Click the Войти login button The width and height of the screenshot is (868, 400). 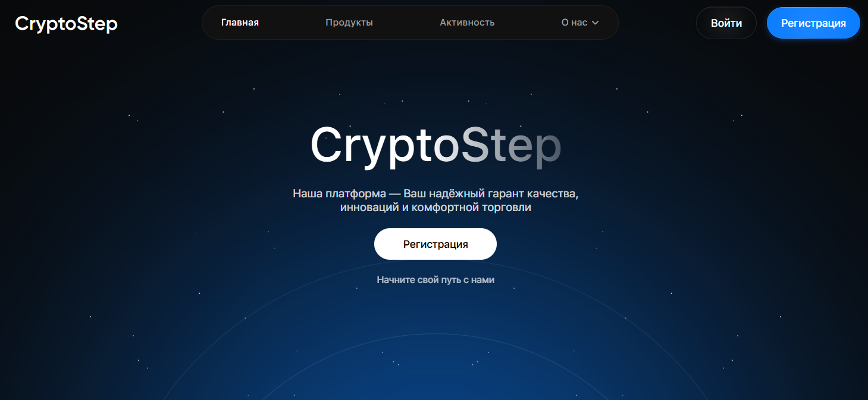click(726, 23)
